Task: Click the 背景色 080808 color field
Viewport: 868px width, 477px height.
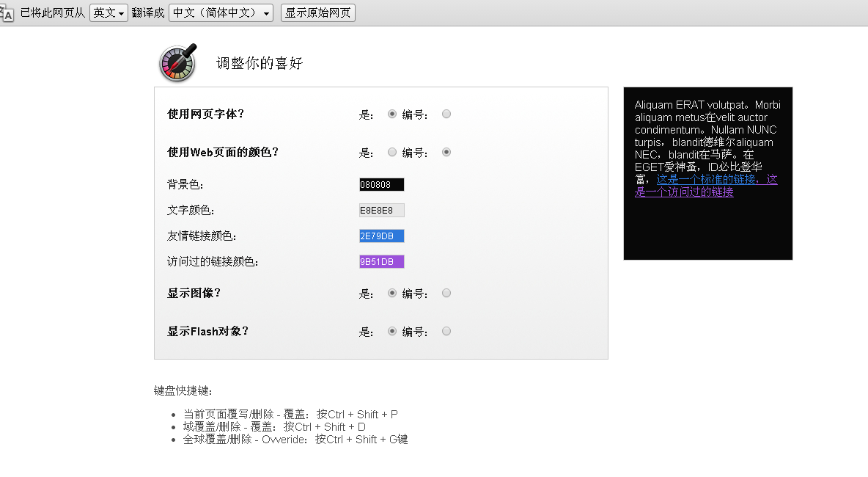Action: (x=381, y=184)
